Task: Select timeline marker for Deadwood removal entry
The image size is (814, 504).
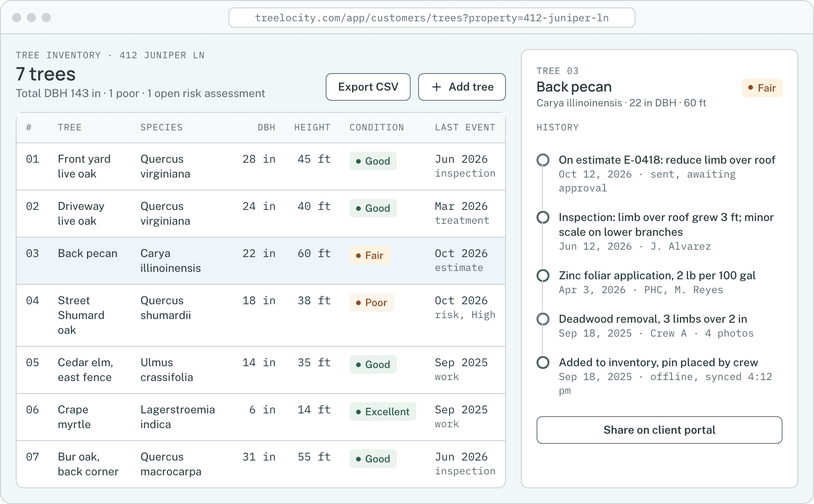Action: point(543,319)
